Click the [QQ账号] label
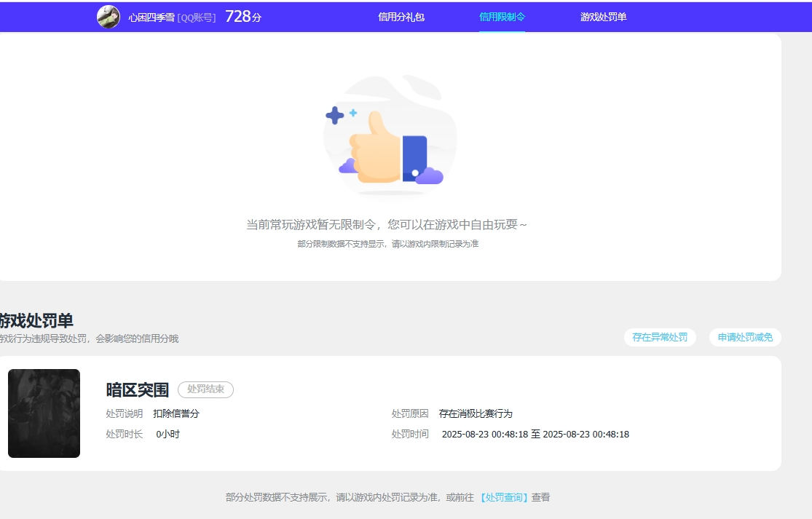The height and width of the screenshot is (519, 812). (197, 17)
